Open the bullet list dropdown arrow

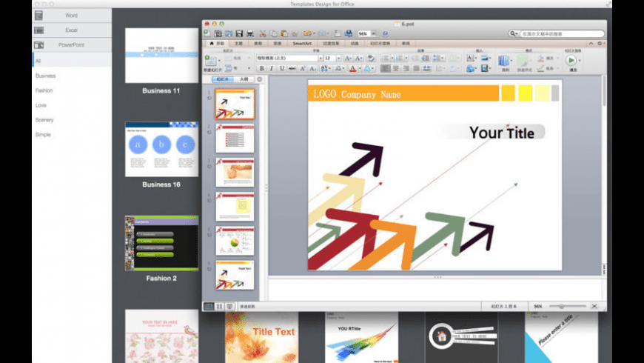(x=392, y=59)
